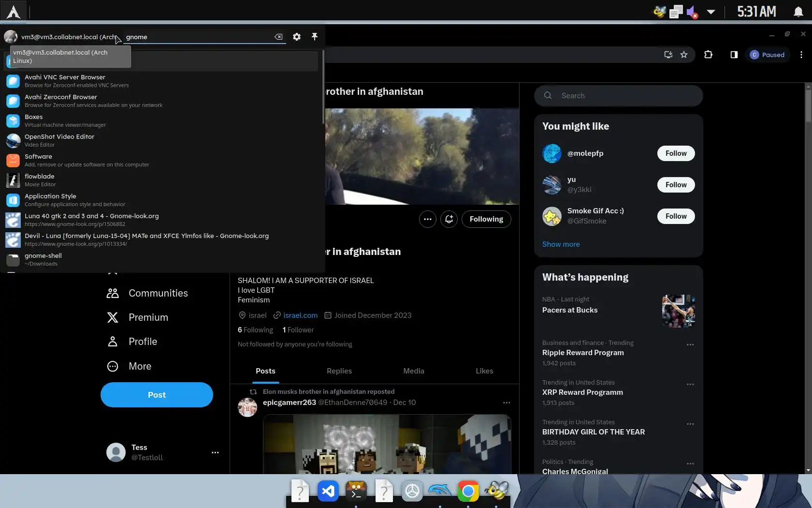Open gnome-shell Downloads folder result

coord(162,259)
